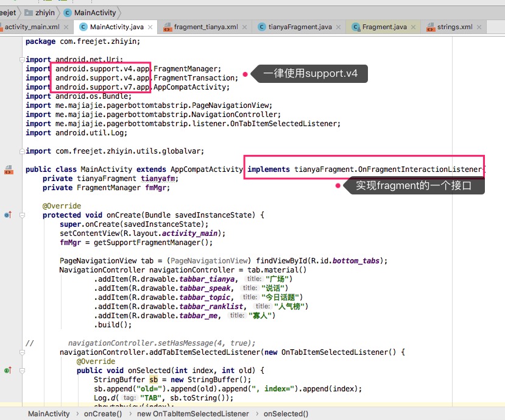
Task: Click bottom_tabs in findViewById call
Action: 356,261
